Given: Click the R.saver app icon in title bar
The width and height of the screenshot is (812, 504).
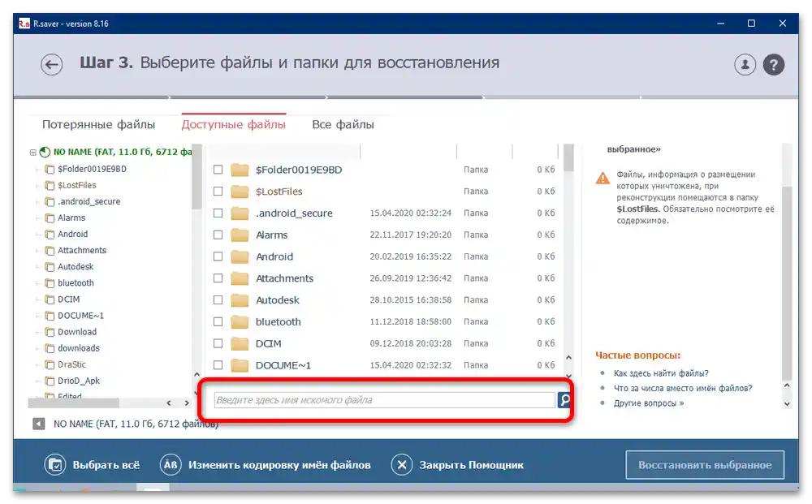Looking at the screenshot, I should (x=24, y=24).
